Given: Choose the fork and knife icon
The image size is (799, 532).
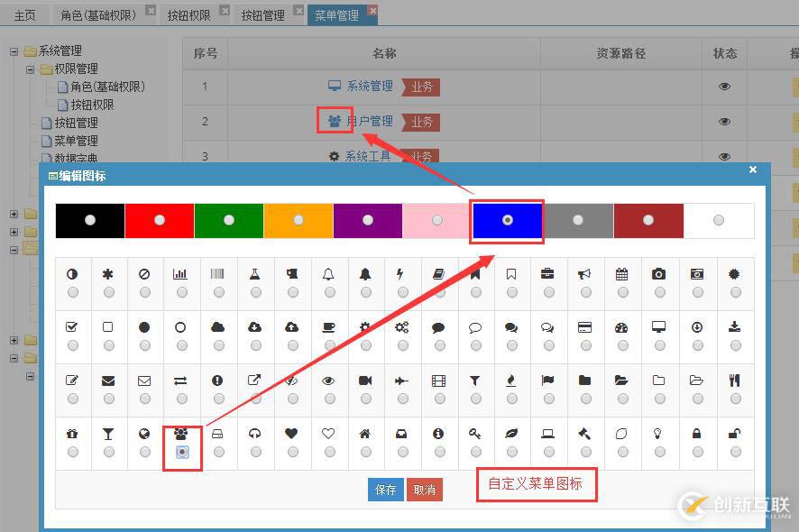Looking at the screenshot, I should tap(734, 381).
